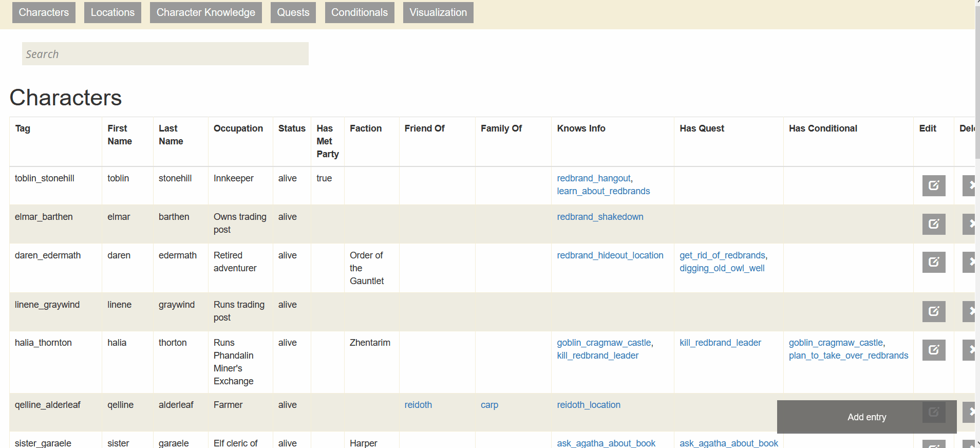Open the Characters tab
The image size is (980, 448).
(x=44, y=12)
